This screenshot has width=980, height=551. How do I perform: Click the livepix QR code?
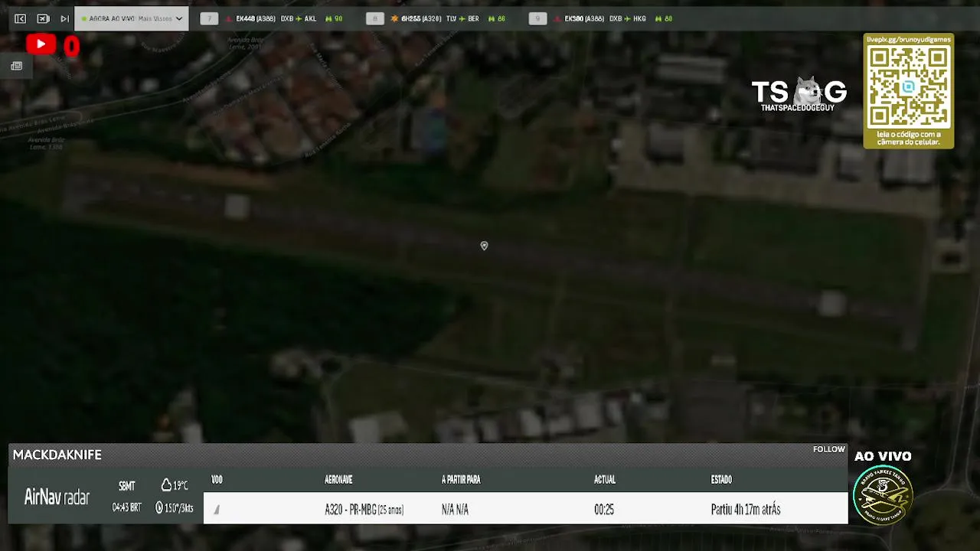tap(909, 86)
